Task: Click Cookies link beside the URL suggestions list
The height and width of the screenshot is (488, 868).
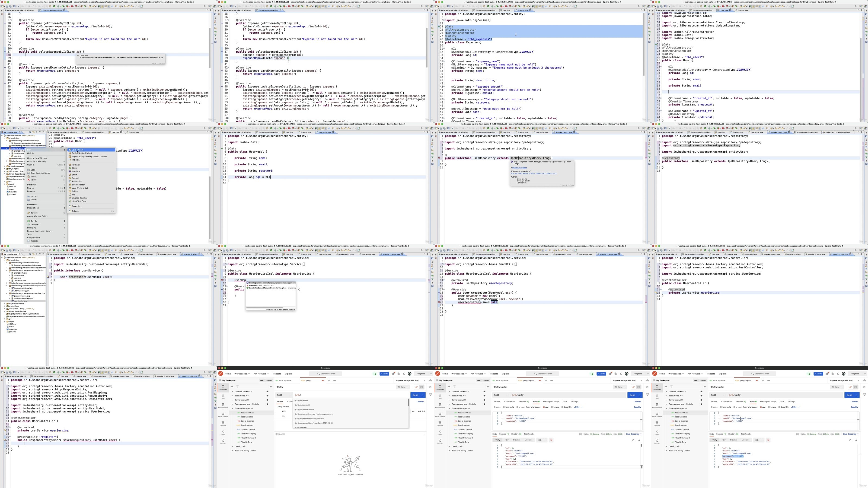Action: pos(420,402)
